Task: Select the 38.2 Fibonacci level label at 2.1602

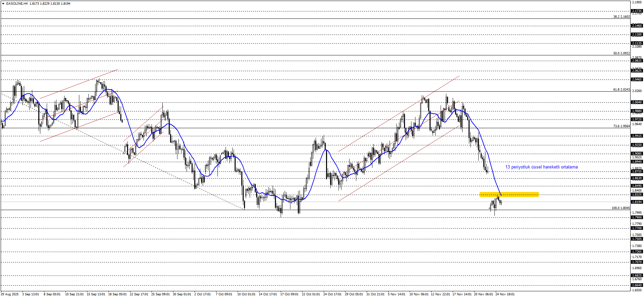Action: [621, 16]
